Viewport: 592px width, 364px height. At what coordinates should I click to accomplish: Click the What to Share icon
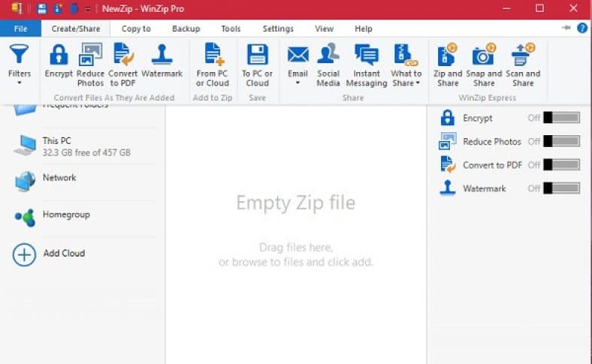click(405, 55)
